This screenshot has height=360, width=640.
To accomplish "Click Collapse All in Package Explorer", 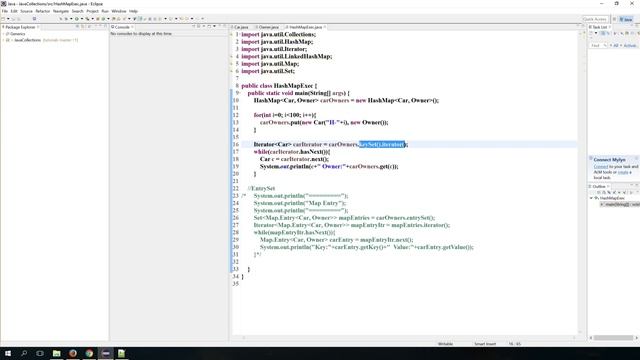I will click(x=77, y=27).
